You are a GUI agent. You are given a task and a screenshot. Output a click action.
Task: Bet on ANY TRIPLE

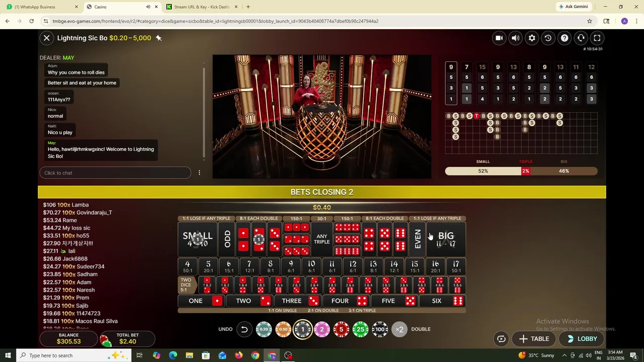pos(321,239)
